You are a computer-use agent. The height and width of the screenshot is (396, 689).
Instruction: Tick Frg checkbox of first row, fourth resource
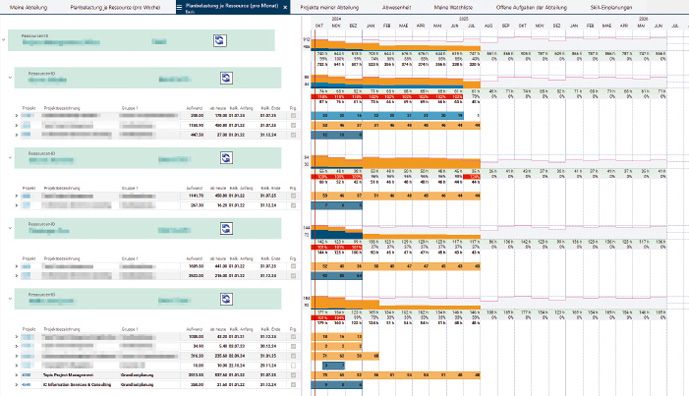click(x=293, y=266)
